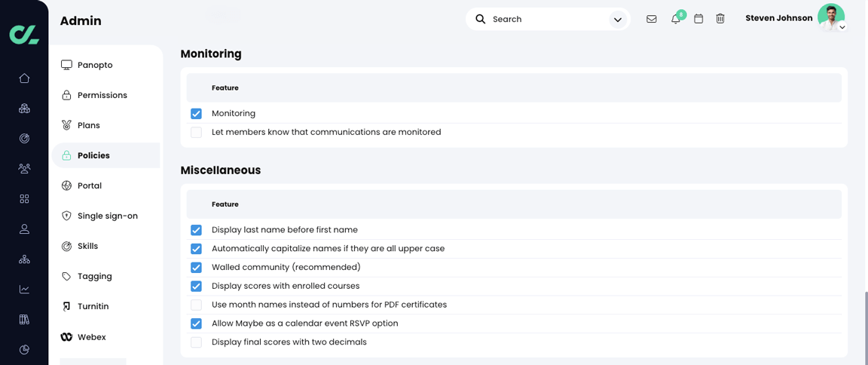Open the notifications bell icon
The height and width of the screenshot is (365, 868).
point(675,20)
